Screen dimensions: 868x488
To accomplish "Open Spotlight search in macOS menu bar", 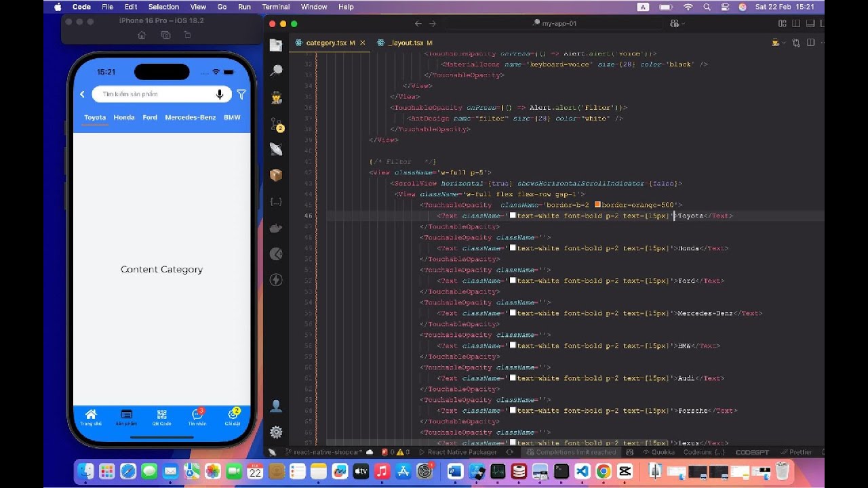I will (x=706, y=7).
